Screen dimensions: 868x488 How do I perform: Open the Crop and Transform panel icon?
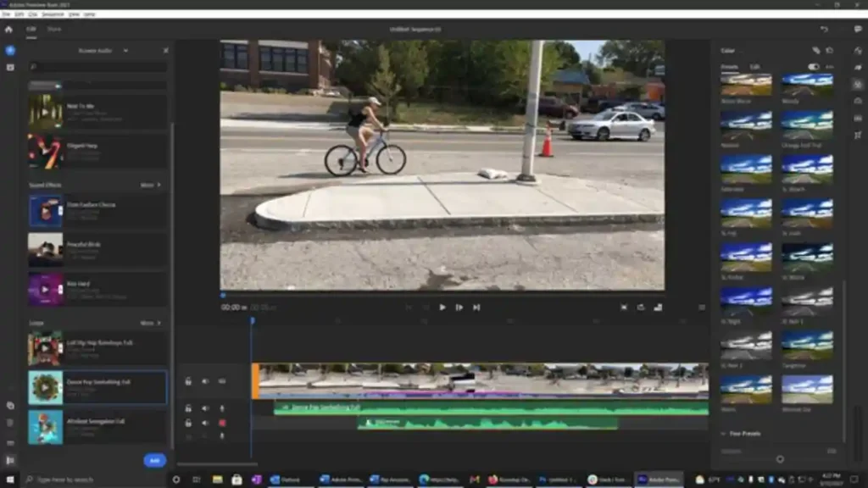[858, 135]
